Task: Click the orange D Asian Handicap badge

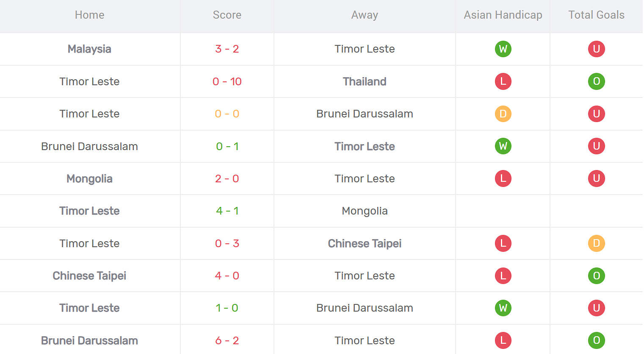Action: (503, 114)
